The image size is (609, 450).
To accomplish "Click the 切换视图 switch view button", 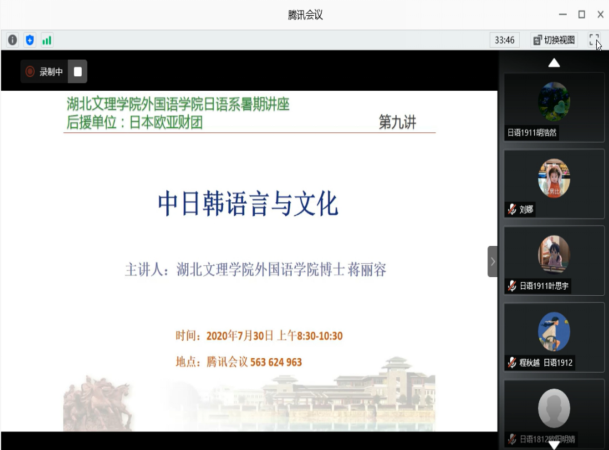I will (553, 40).
